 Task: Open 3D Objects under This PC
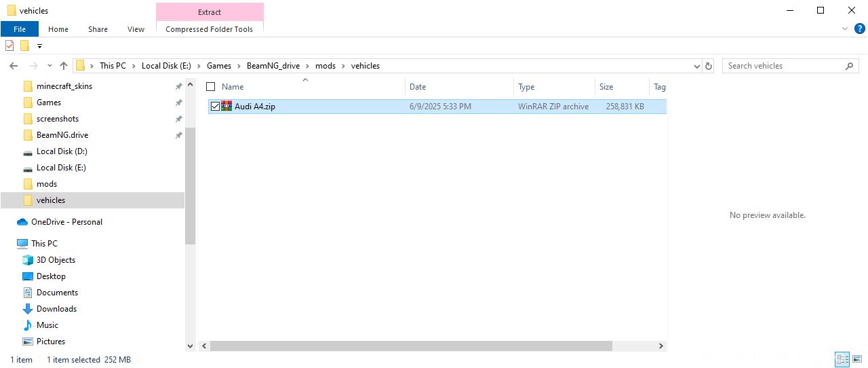tap(56, 260)
